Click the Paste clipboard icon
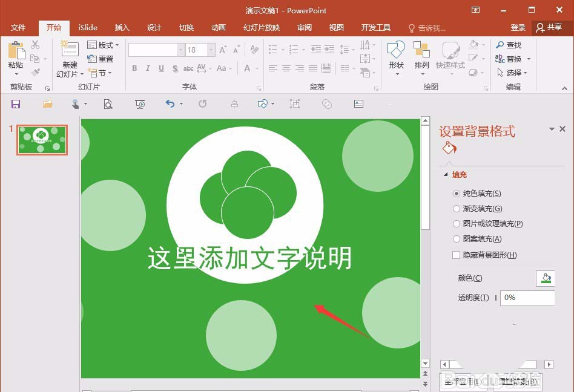This screenshot has width=574, height=392. tap(16, 50)
